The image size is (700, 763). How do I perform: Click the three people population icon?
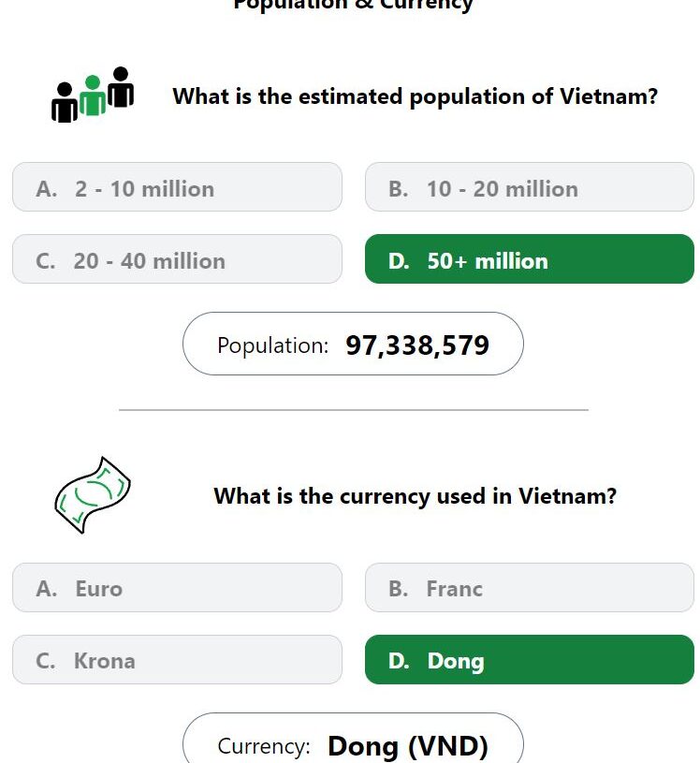pos(93,95)
